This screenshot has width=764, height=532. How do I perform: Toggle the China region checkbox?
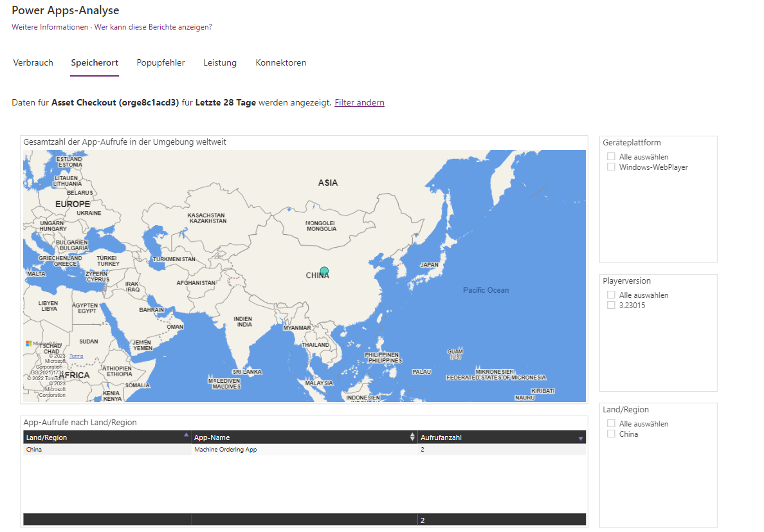pyautogui.click(x=611, y=434)
